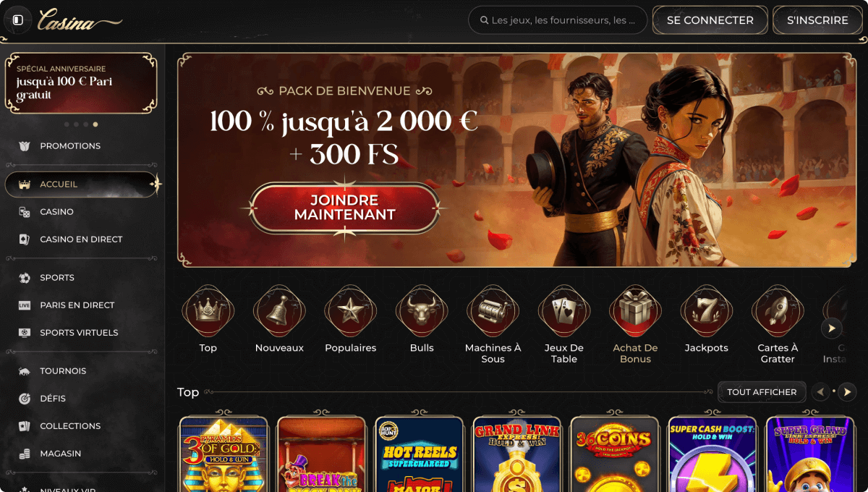This screenshot has height=492, width=868.
Task: Select the Jeux De Table cards icon
Action: coord(564,311)
